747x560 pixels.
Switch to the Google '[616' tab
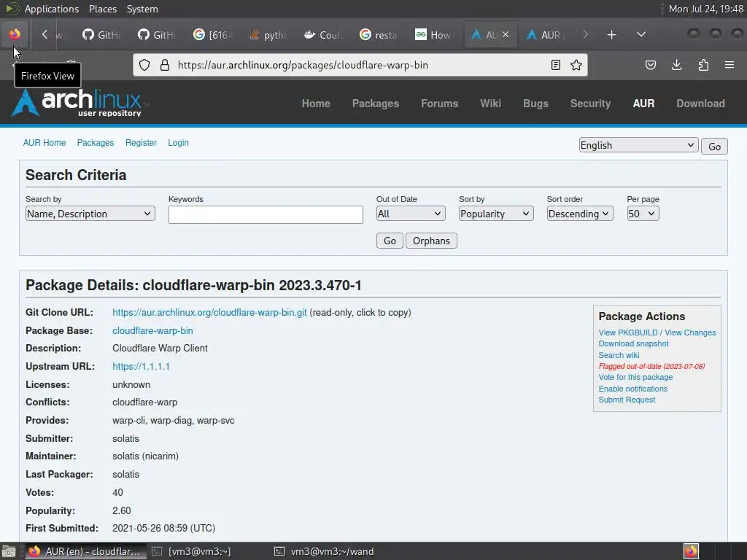pos(213,35)
